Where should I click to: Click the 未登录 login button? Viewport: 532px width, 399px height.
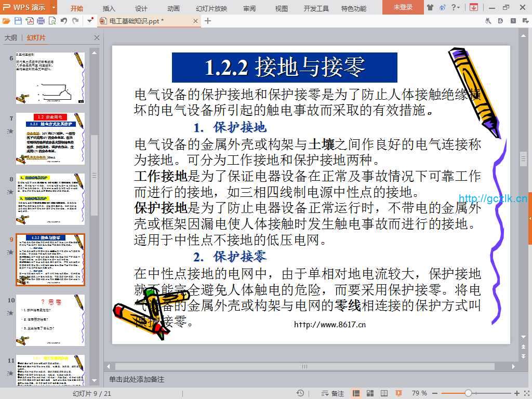coord(403,8)
